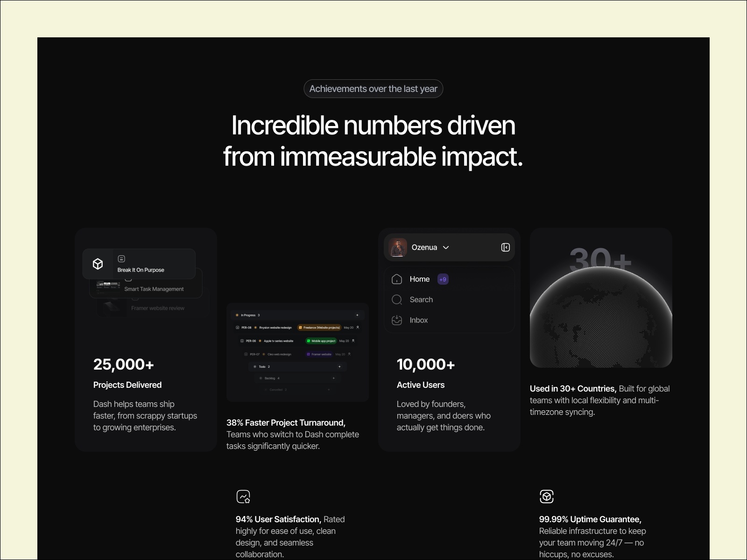747x560 pixels.
Task: Select the Cancelled section label
Action: click(x=276, y=390)
